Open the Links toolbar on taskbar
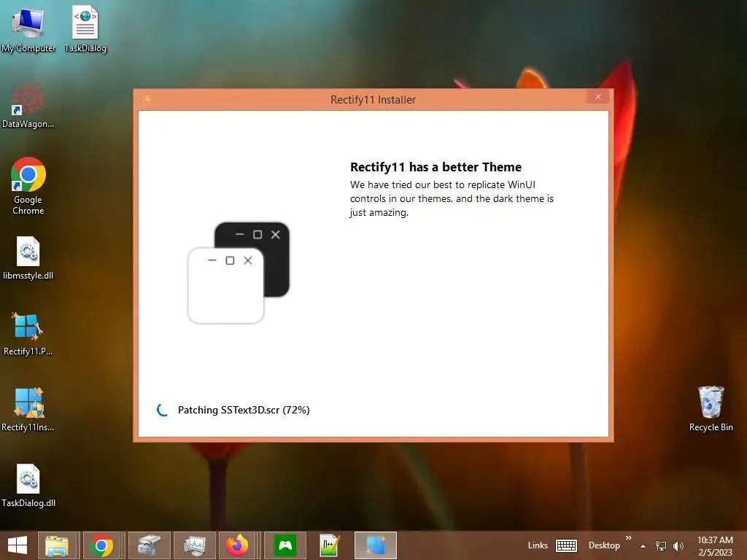Screen dimensions: 747x560 click(x=538, y=545)
